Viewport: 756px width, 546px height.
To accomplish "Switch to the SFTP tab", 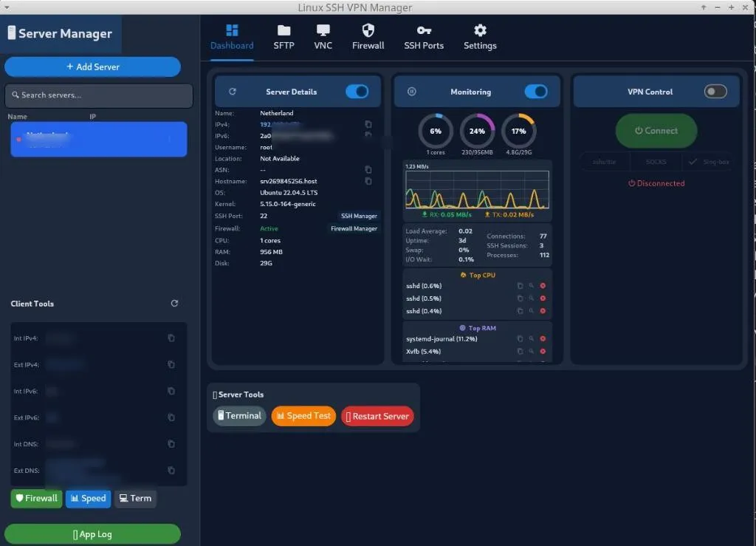I will click(283, 38).
